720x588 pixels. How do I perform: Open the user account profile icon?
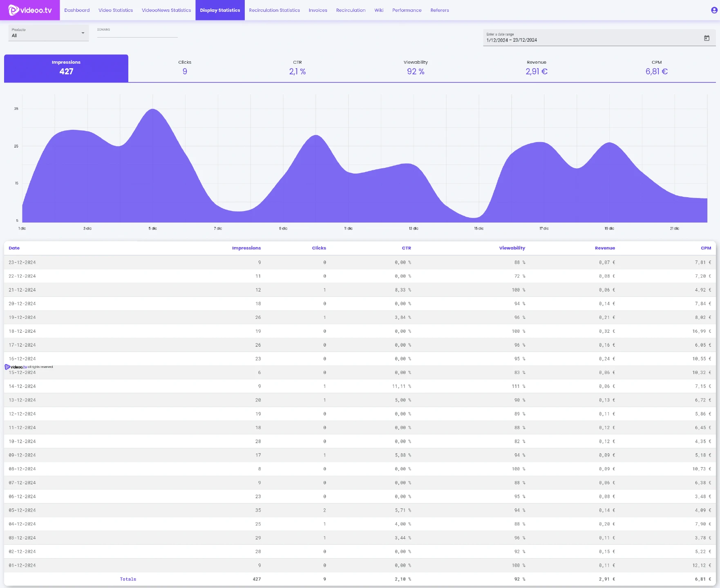coord(714,10)
